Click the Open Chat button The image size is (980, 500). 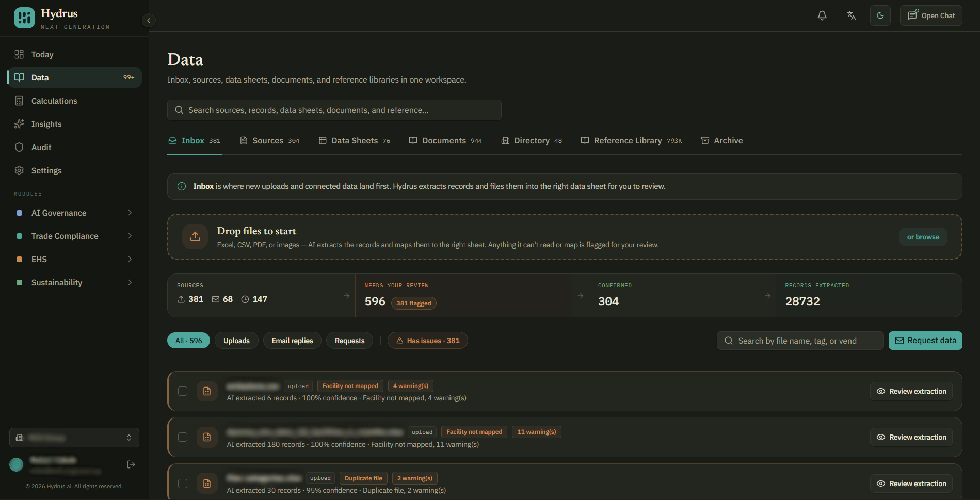(931, 15)
